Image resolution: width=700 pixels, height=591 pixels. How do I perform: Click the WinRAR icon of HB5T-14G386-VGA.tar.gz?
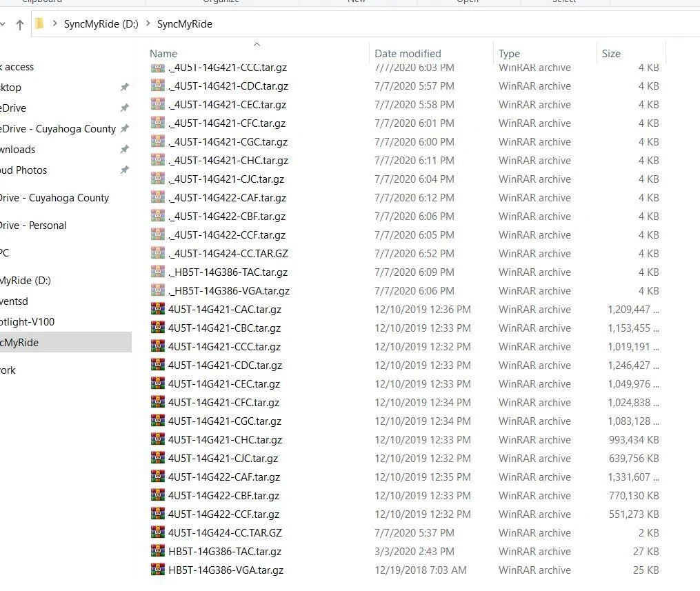(158, 570)
